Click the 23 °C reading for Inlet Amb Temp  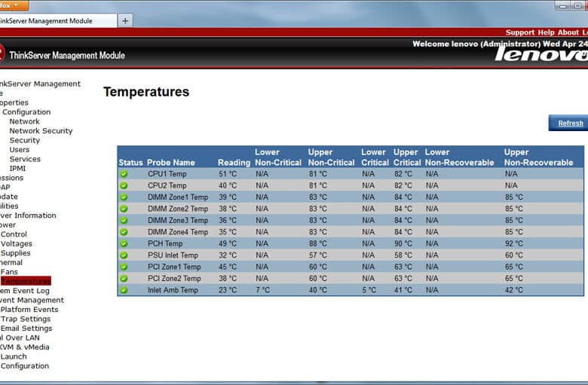[x=228, y=290]
